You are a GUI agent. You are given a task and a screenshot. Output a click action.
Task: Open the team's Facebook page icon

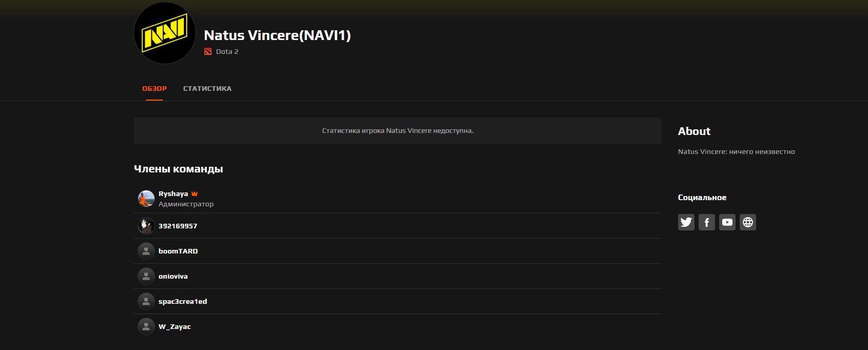tap(706, 222)
